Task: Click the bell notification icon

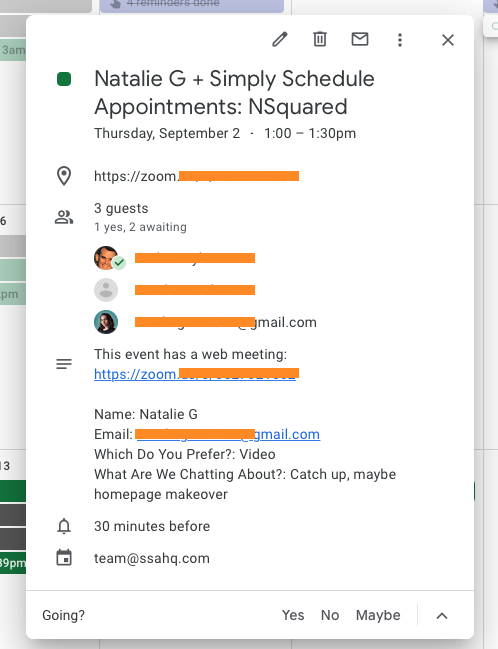Action: (x=64, y=526)
